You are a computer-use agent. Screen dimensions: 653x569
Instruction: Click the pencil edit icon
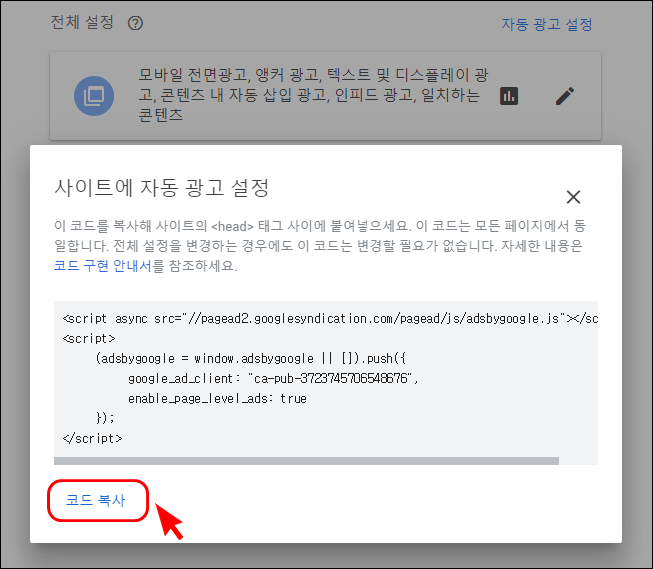565,96
